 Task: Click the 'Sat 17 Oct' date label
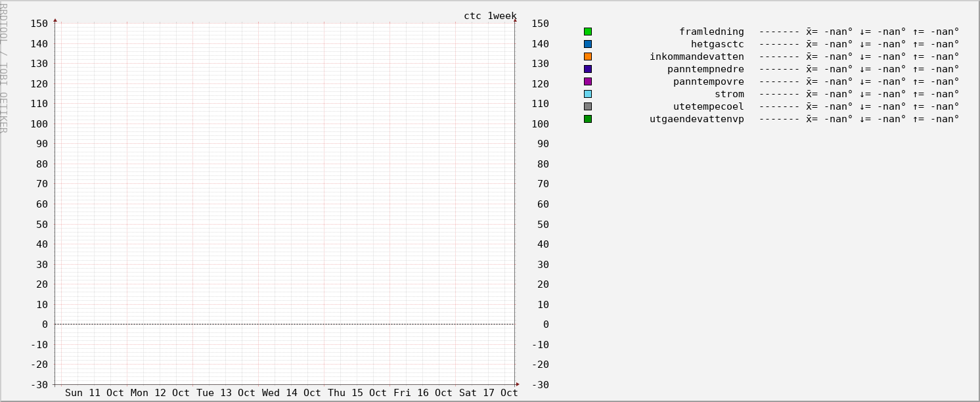[x=488, y=393]
